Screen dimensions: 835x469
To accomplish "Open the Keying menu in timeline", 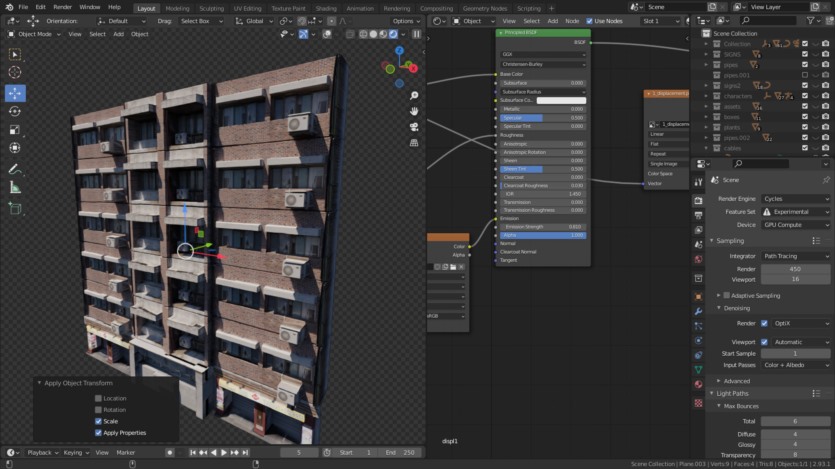I will pos(76,452).
